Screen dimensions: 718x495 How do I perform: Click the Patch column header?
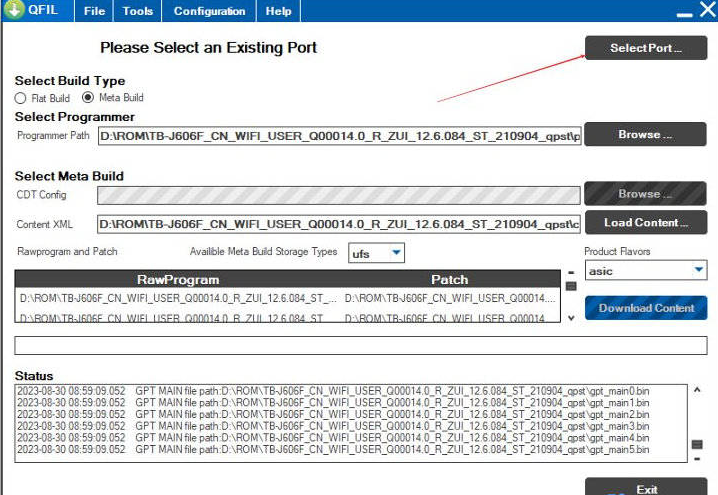point(450,279)
